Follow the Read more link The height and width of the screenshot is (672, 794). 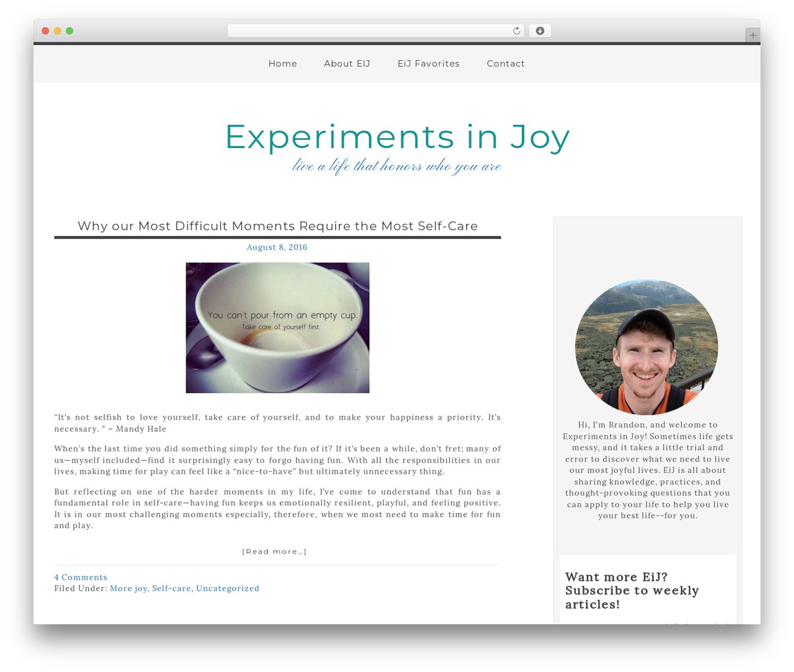[275, 552]
